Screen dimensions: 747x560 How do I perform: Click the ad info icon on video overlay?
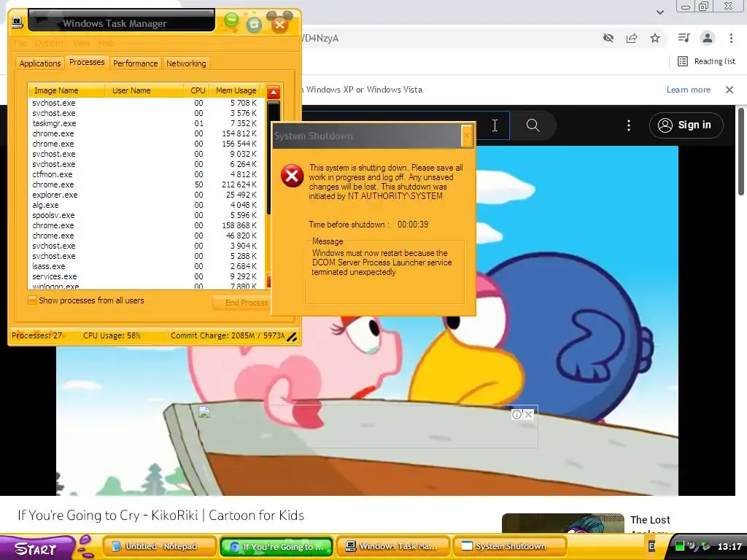click(x=516, y=414)
